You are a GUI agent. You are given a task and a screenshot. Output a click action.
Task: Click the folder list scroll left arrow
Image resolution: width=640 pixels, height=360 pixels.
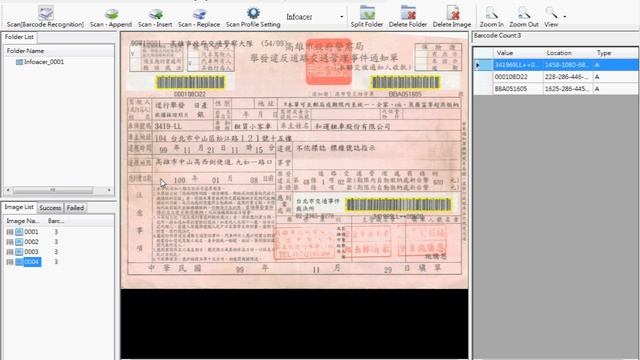coord(8,190)
